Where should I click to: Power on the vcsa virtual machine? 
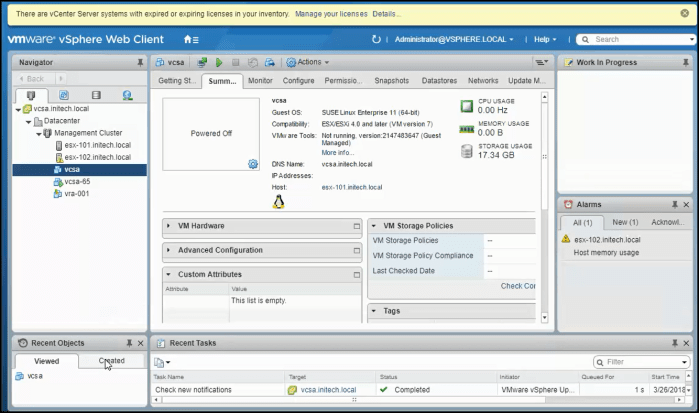pos(219,62)
